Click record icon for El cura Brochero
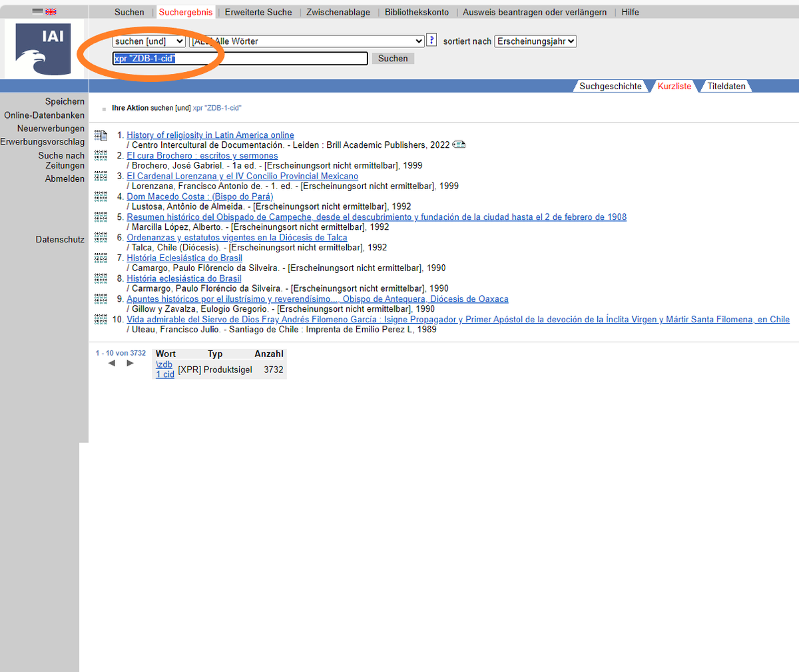799x672 pixels. point(101,156)
